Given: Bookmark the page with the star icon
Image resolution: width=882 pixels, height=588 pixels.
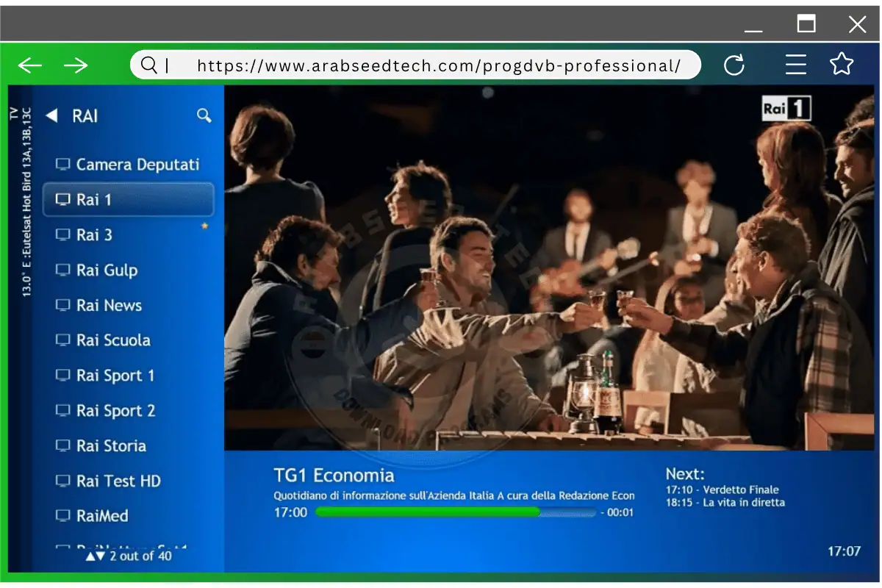Looking at the screenshot, I should [842, 65].
